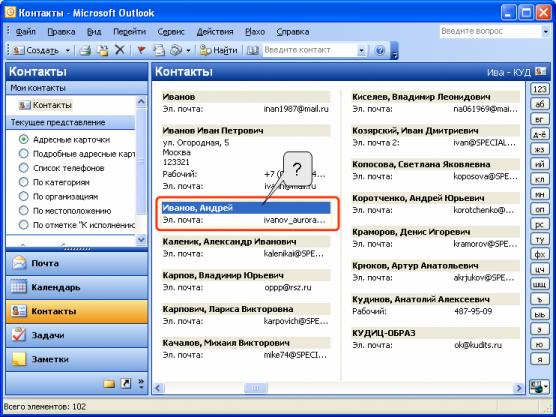Click the Введите контакт search field
The height and width of the screenshot is (417, 556).
(310, 50)
